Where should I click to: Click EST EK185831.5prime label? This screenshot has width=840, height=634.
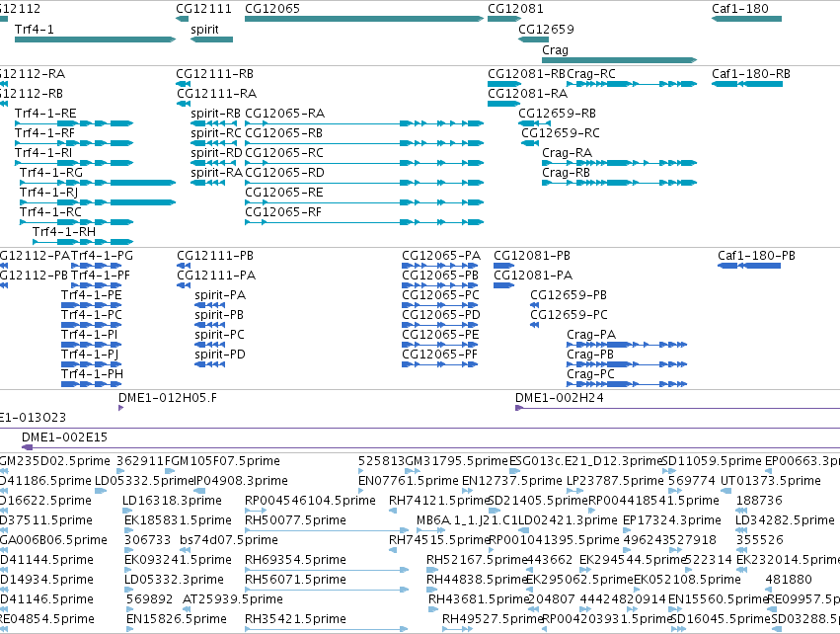(178, 520)
